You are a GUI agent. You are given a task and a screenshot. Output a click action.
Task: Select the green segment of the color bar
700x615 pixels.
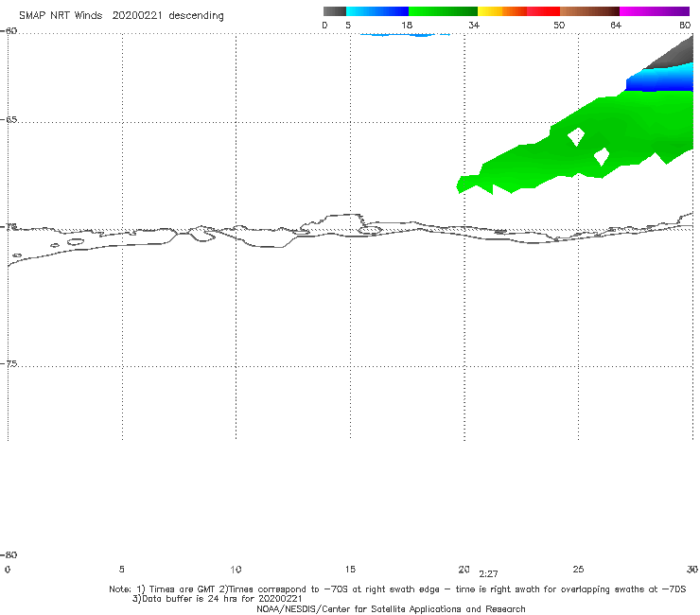[443, 11]
